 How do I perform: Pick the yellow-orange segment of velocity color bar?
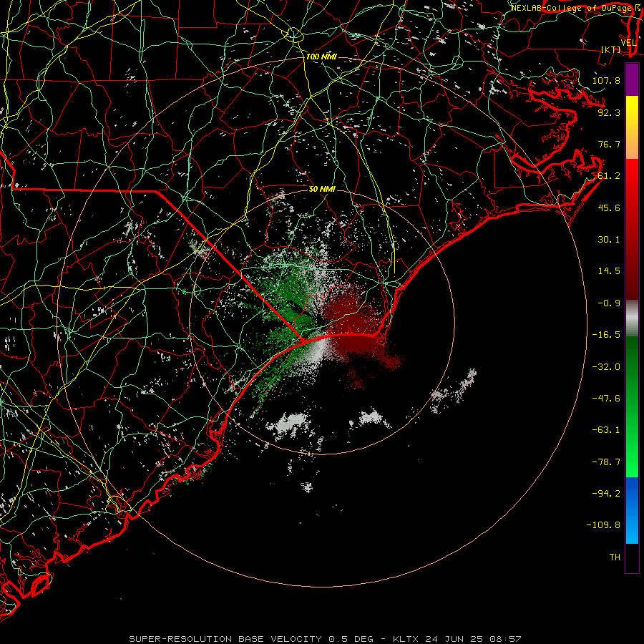click(632, 127)
